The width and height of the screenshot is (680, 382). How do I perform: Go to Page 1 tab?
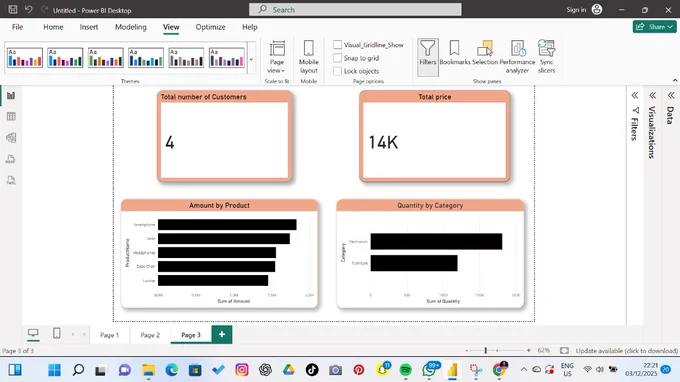[109, 335]
